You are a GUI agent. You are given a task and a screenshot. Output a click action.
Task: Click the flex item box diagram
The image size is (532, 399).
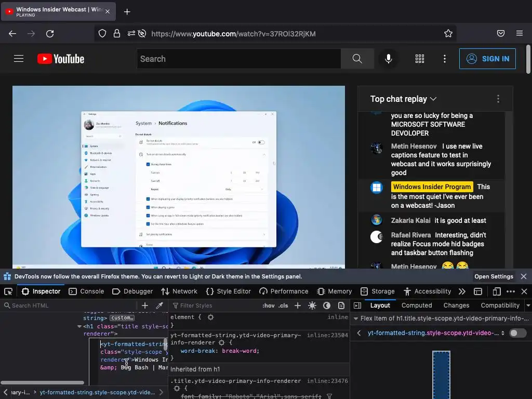click(x=441, y=375)
